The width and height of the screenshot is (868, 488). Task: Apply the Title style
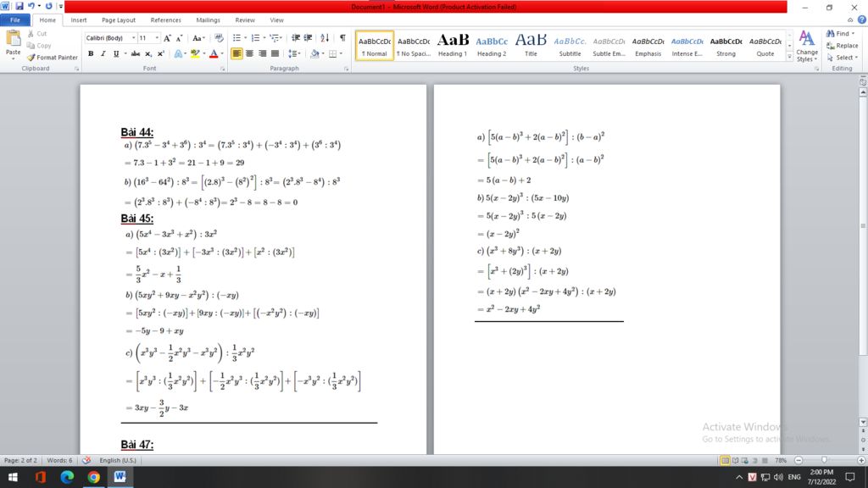point(531,46)
